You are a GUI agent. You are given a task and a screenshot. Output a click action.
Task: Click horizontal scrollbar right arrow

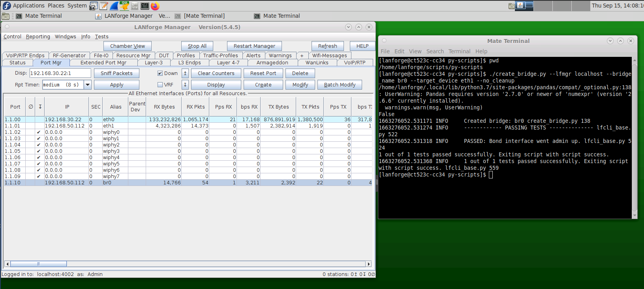[369, 264]
